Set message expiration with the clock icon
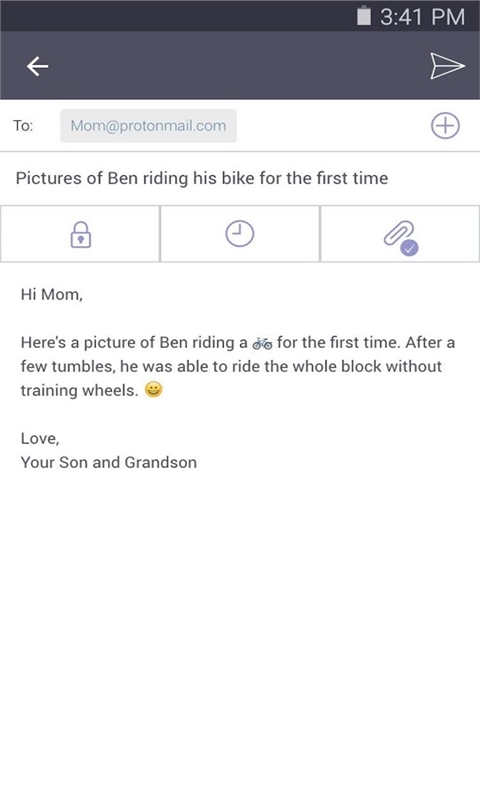480x800 pixels. [x=240, y=234]
